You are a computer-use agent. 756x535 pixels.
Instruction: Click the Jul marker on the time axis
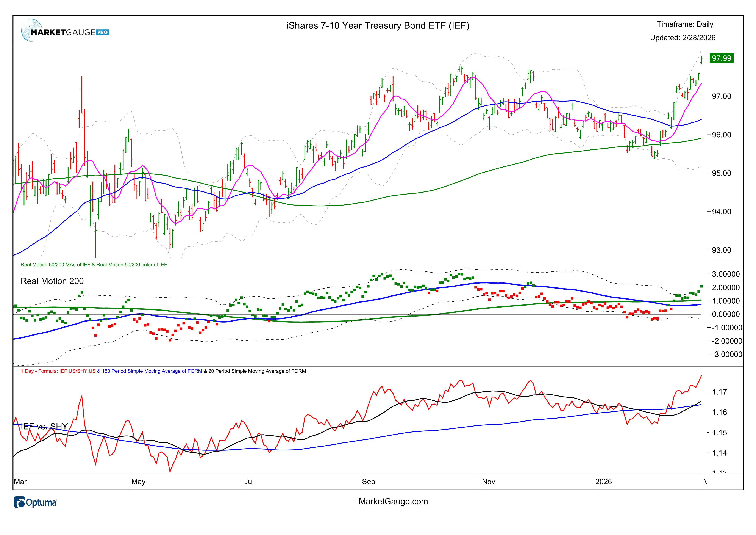click(x=249, y=482)
